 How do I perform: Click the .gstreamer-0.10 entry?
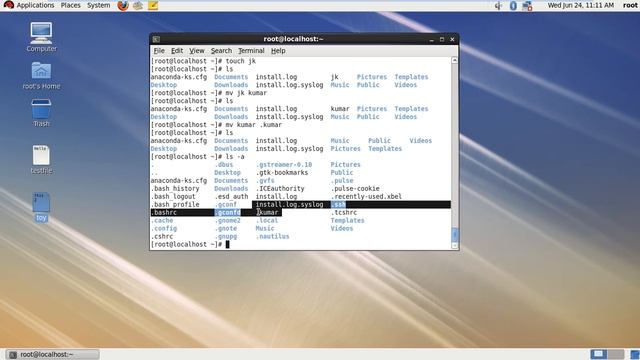284,164
